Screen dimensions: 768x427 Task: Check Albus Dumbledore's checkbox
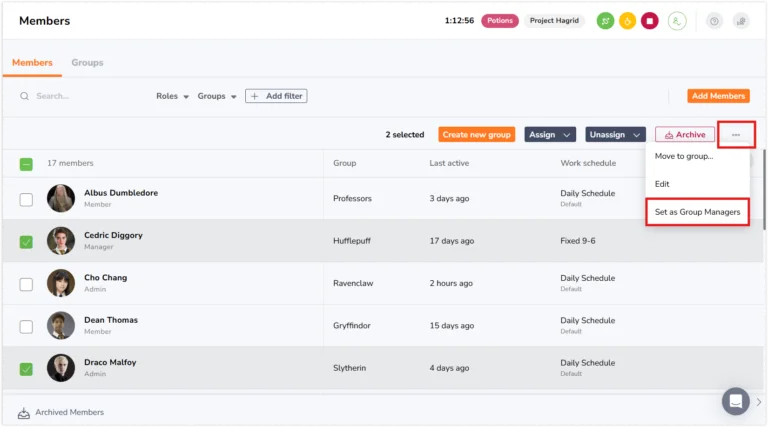(x=26, y=200)
